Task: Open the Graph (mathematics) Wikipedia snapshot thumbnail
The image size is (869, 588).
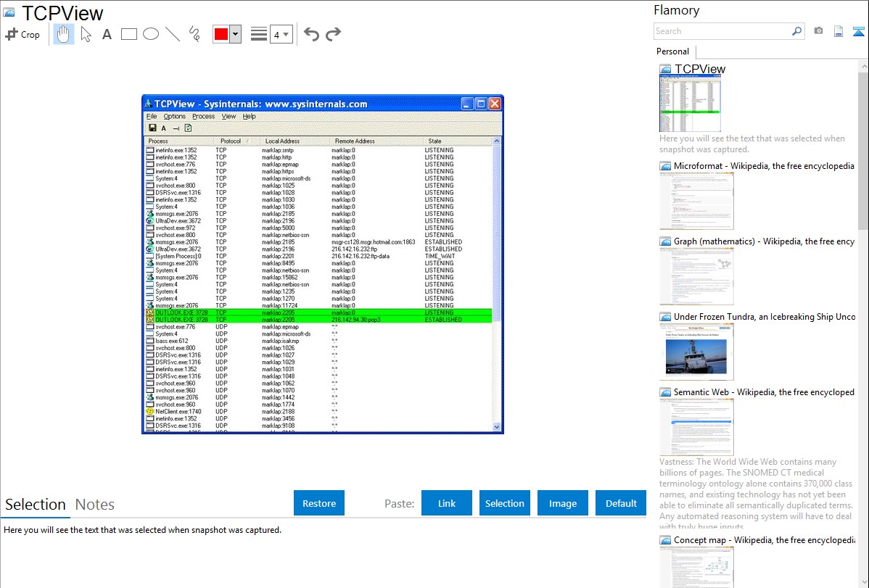Action: pyautogui.click(x=696, y=275)
